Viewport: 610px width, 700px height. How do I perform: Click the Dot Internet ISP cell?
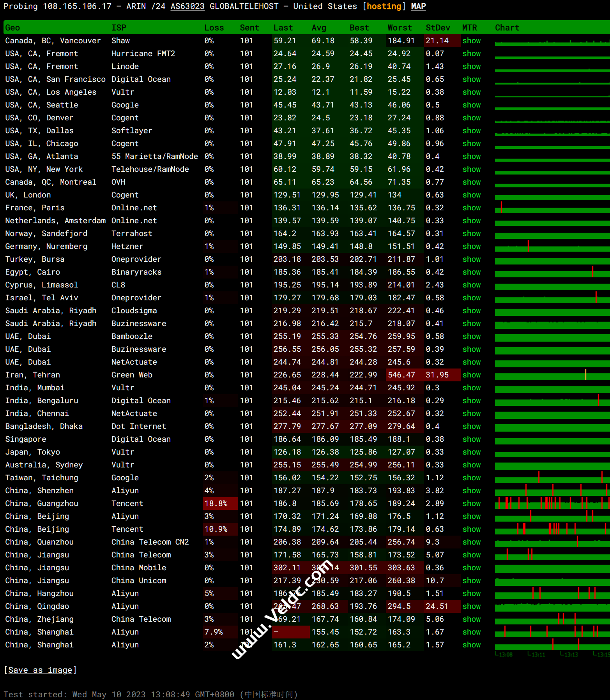coord(139,426)
